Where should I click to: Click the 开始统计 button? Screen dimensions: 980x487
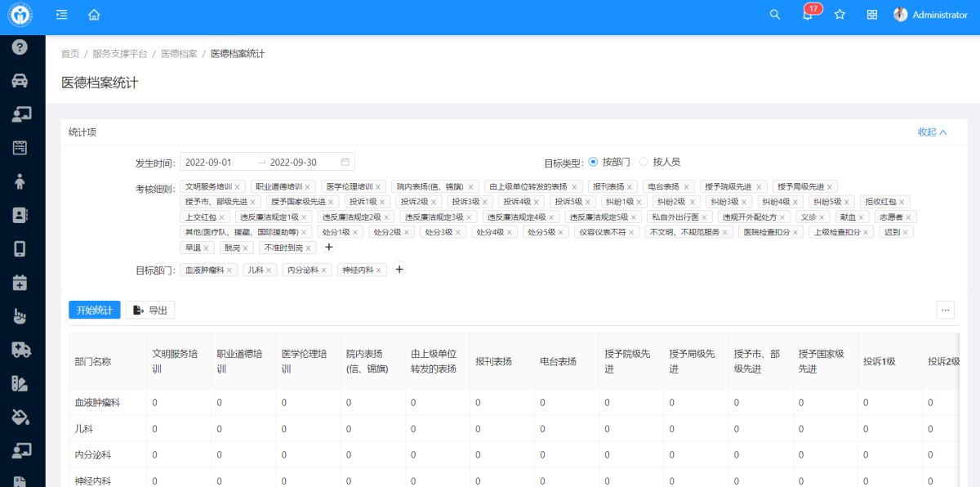(95, 310)
